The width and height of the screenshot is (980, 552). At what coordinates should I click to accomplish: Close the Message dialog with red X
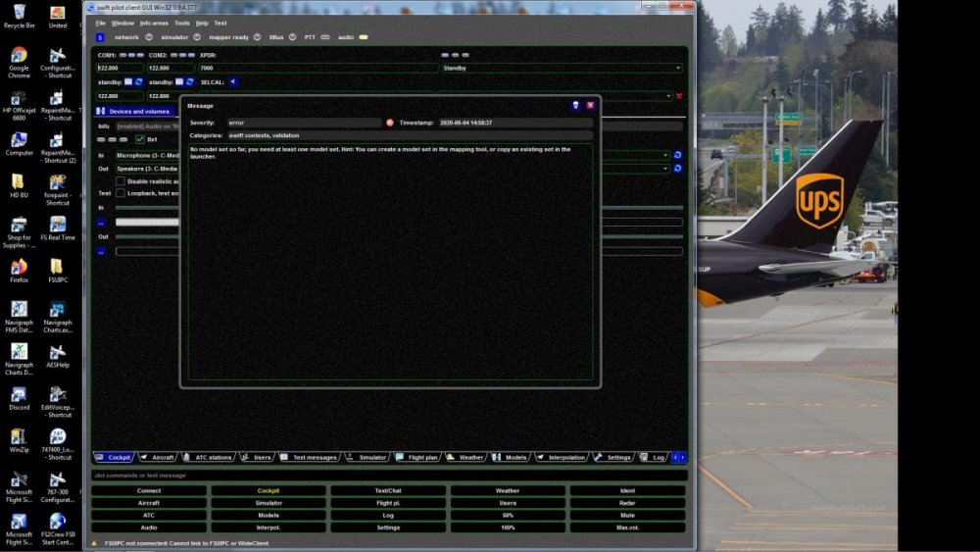(590, 106)
